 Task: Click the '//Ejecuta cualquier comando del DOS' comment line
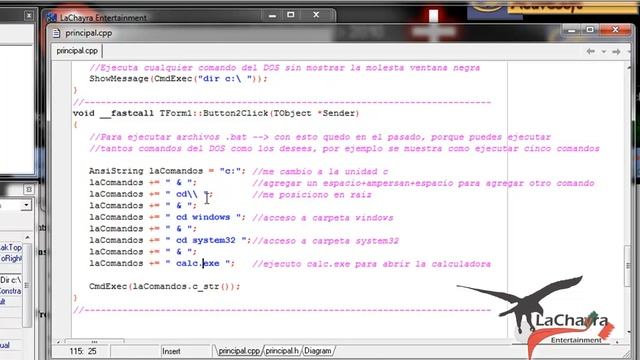pos(284,68)
